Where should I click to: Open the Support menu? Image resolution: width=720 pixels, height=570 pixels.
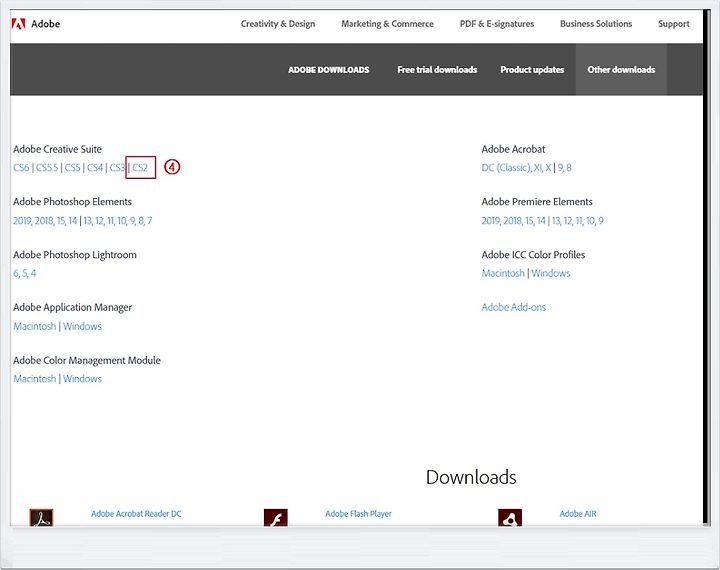pos(674,24)
